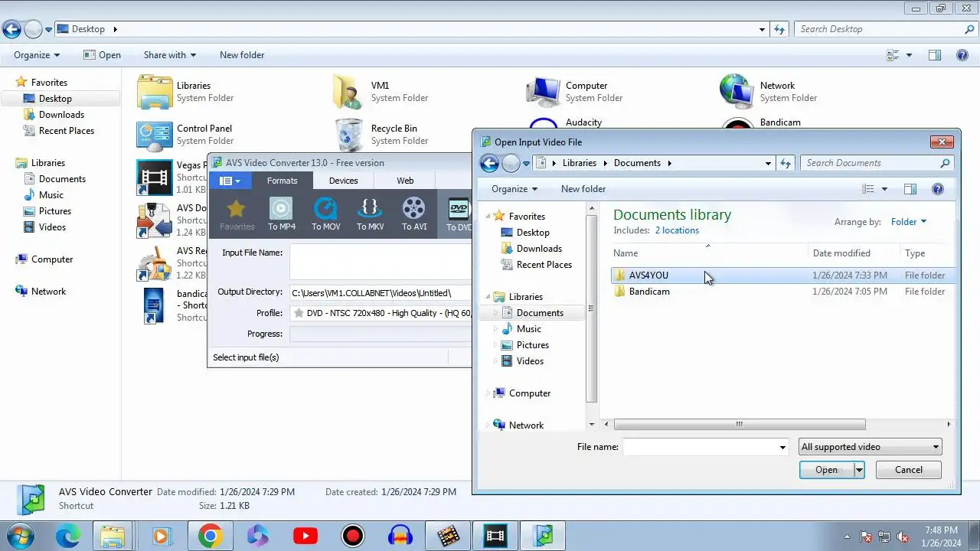
Task: Select Documents under Explorer's Libraries
Action: click(x=62, y=179)
